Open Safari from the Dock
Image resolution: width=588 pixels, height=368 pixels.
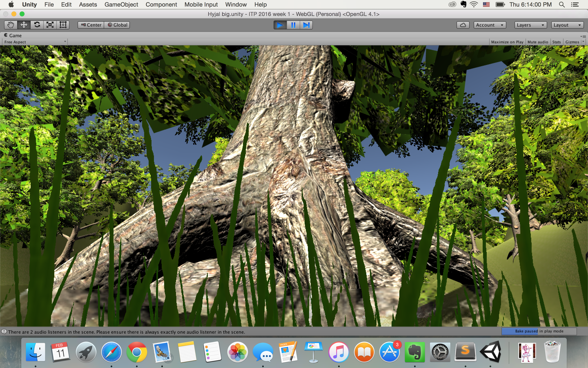click(x=111, y=352)
